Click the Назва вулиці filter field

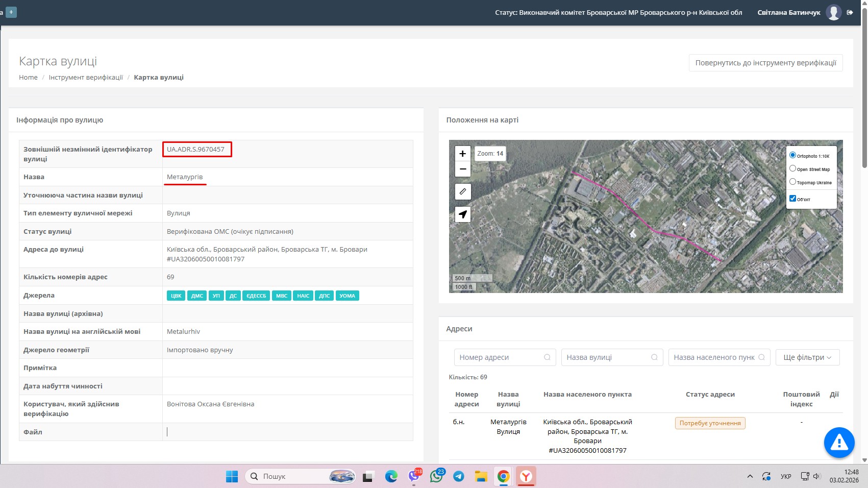[607, 357]
